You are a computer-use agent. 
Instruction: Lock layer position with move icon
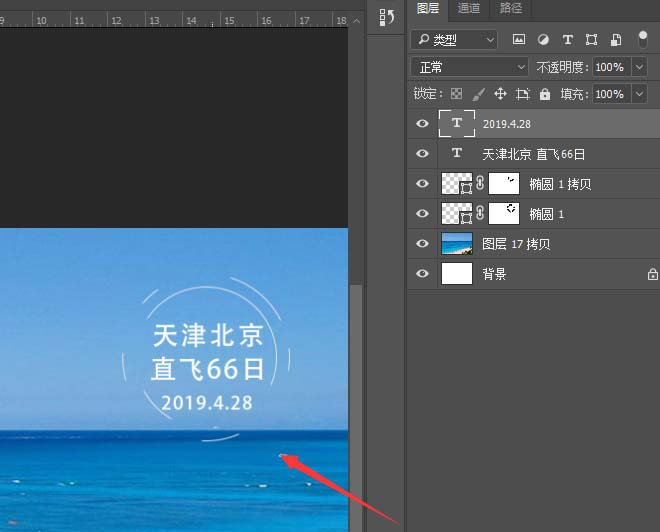(500, 93)
